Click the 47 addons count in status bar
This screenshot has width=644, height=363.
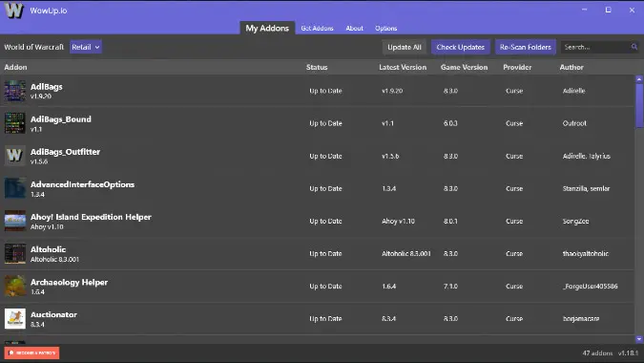(597, 353)
